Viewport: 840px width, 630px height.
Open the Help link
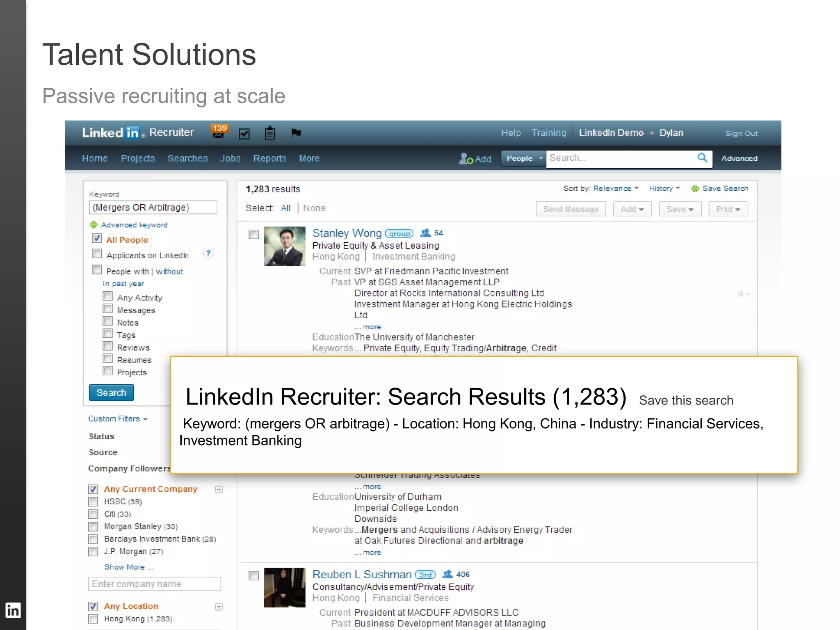pos(511,133)
